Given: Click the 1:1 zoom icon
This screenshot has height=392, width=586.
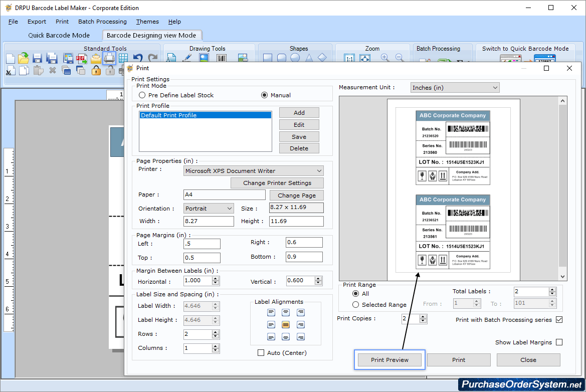Looking at the screenshot, I should (x=349, y=58).
